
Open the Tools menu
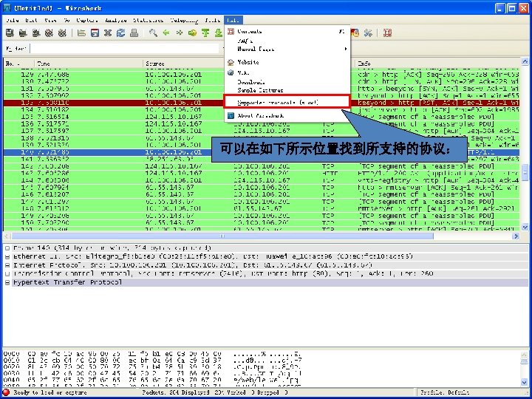point(212,21)
